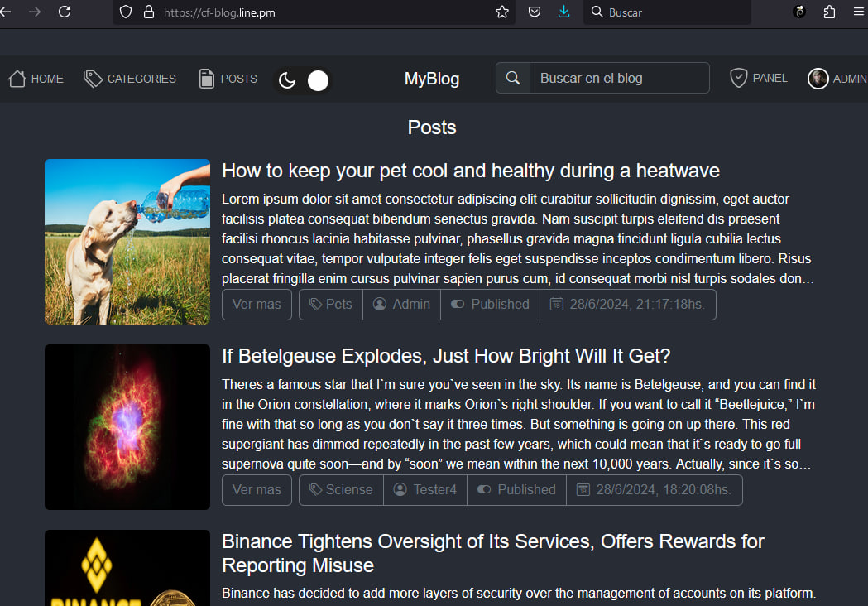868x606 pixels.
Task: Click Ver mas on the pet post
Action: pyautogui.click(x=257, y=304)
